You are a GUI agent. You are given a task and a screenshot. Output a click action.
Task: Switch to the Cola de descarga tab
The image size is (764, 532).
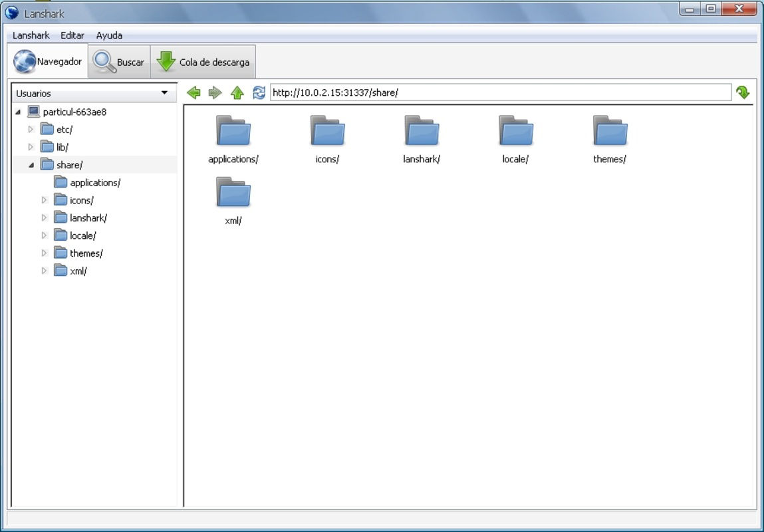[x=203, y=62]
